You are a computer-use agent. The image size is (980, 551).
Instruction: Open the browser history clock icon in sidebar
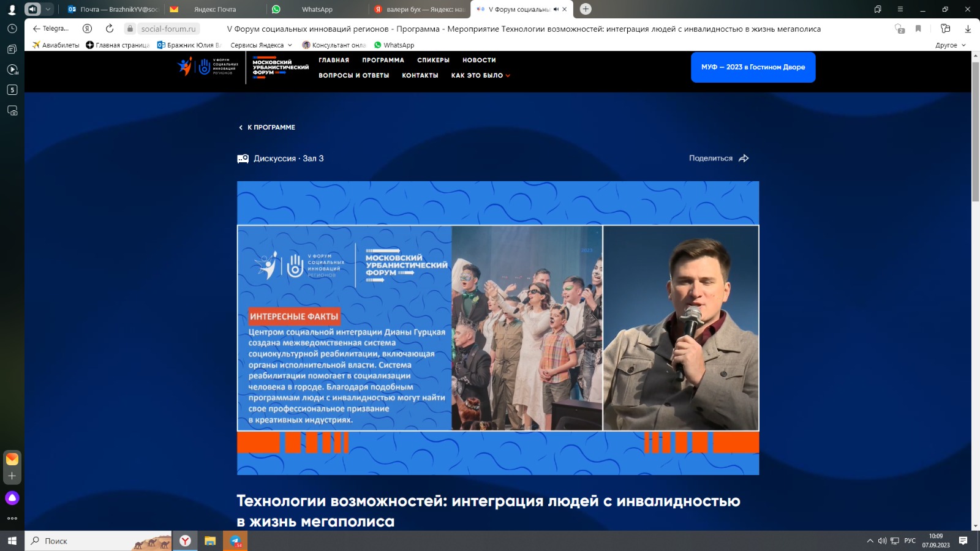pos(12,29)
